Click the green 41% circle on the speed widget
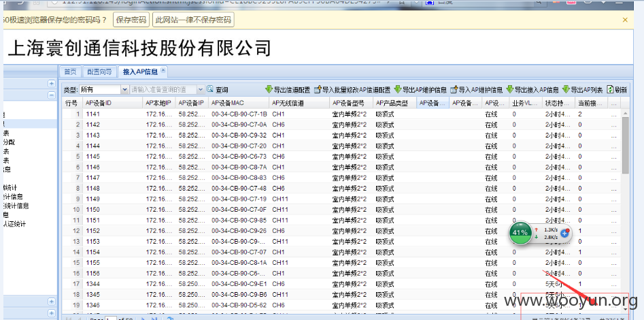 [x=520, y=233]
